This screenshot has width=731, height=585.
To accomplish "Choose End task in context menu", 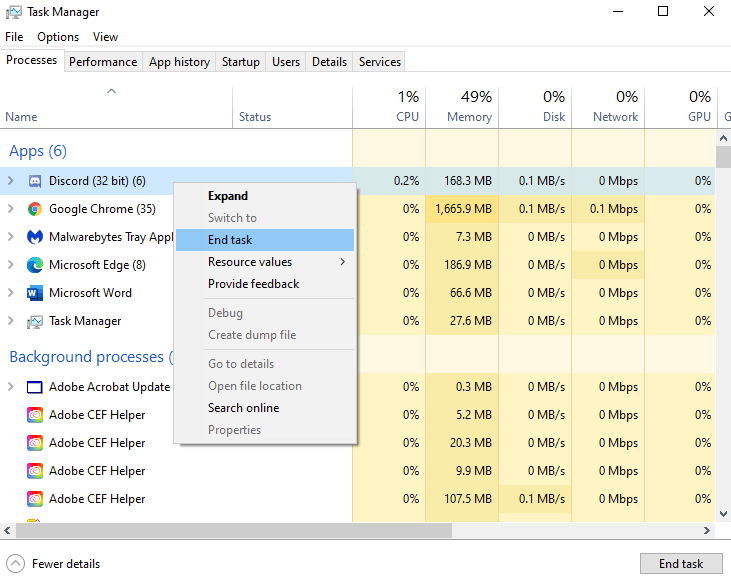I will pos(265,240).
